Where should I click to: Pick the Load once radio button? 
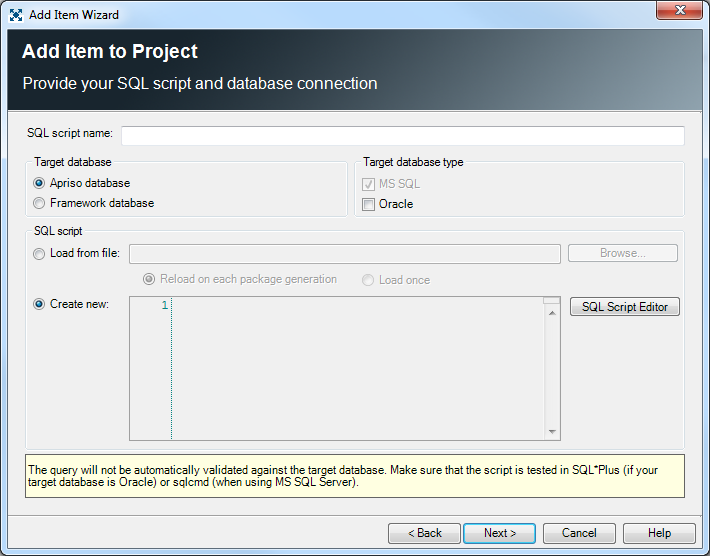[x=369, y=280]
